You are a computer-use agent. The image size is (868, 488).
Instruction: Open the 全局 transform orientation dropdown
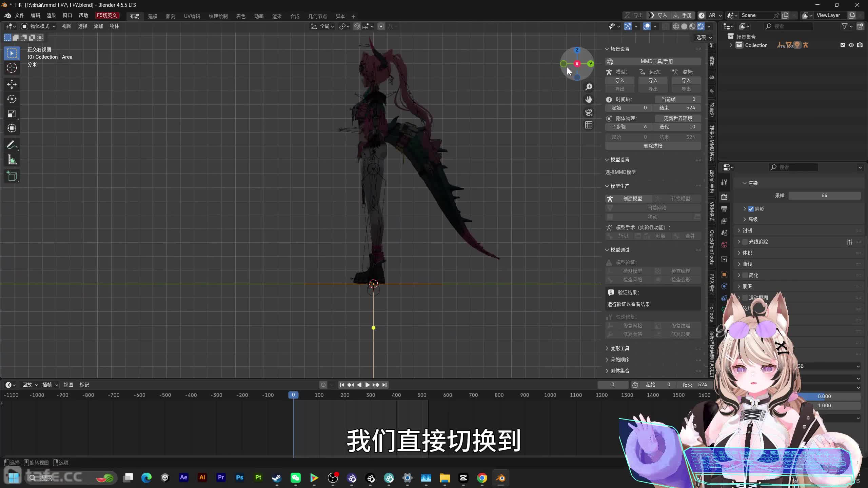322,26
